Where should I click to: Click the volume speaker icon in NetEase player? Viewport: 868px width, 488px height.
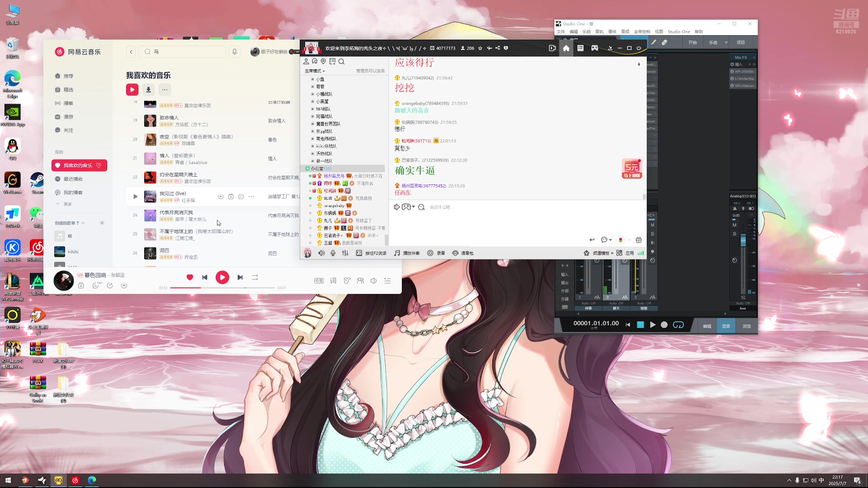click(x=374, y=281)
